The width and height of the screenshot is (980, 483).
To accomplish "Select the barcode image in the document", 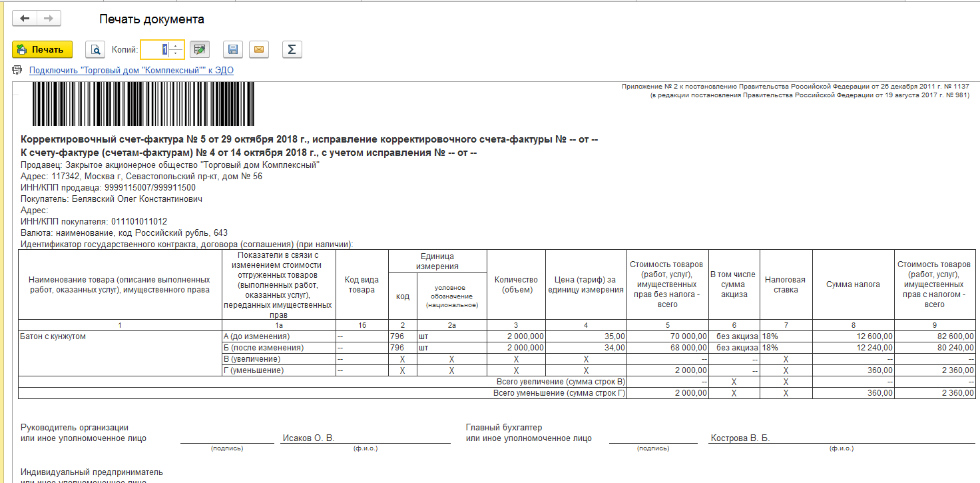I will tap(143, 104).
